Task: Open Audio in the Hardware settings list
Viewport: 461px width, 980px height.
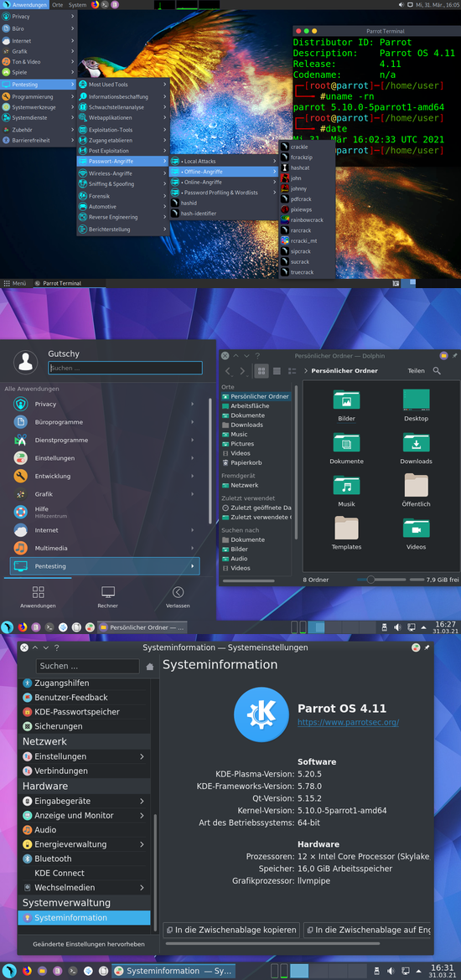Action: pyautogui.click(x=84, y=830)
